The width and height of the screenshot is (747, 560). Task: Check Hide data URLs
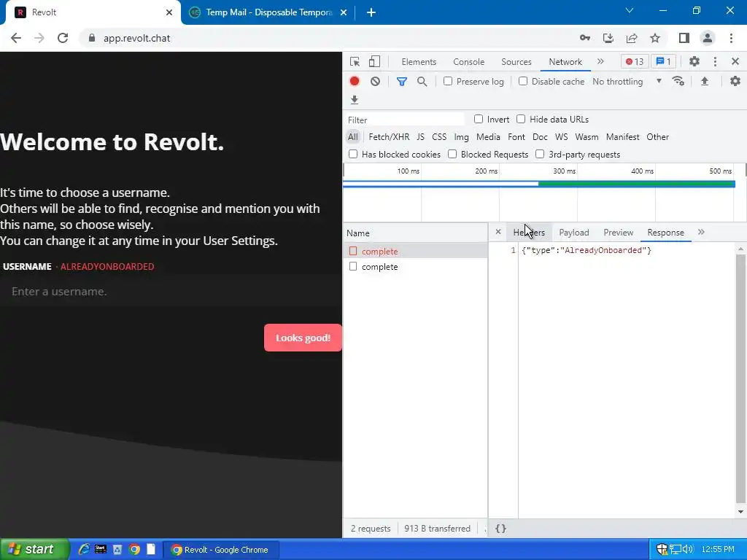[521, 119]
